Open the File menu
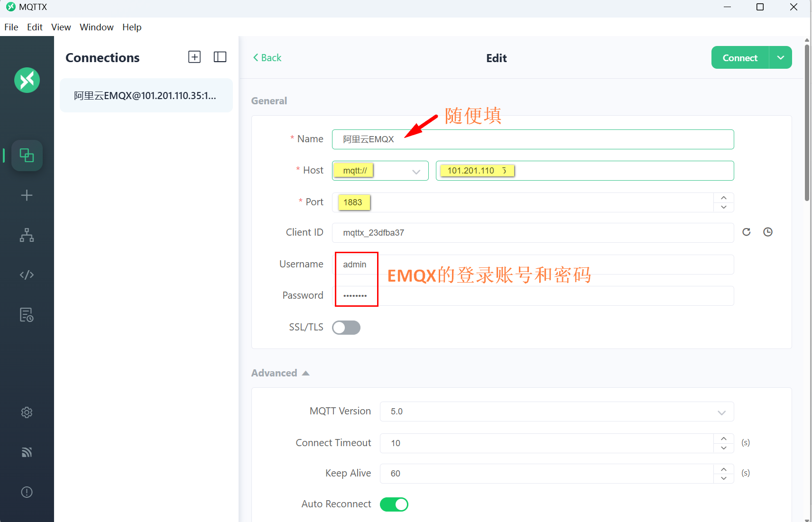Screen dimensions: 812x522 (x=11, y=27)
